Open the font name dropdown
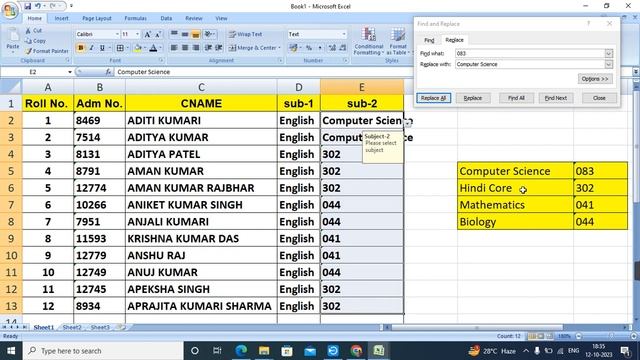 click(x=117, y=34)
